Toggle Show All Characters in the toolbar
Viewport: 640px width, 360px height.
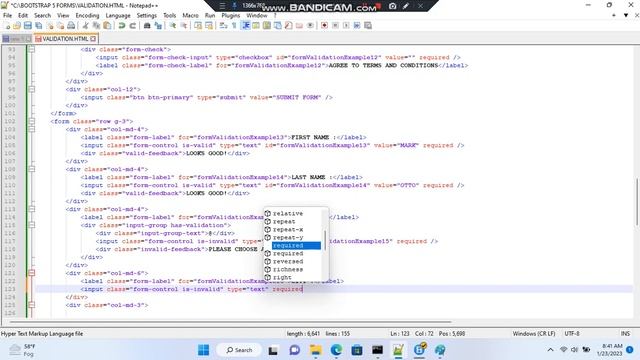[234, 26]
